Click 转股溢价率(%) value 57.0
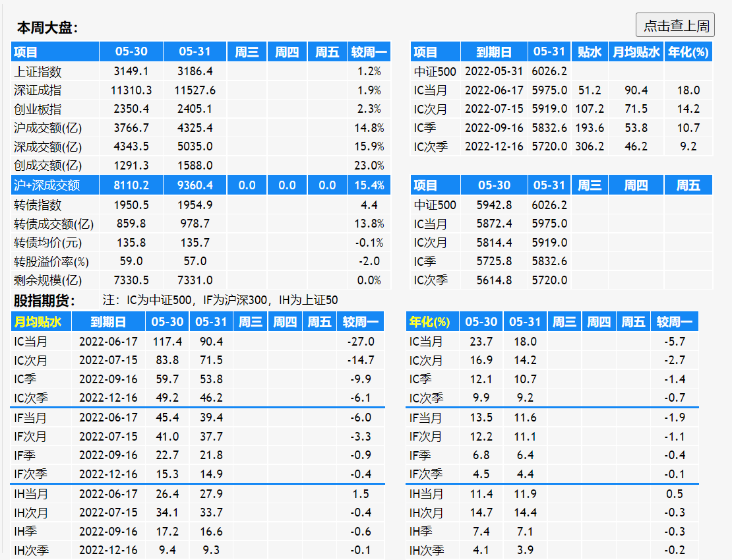 195,261
